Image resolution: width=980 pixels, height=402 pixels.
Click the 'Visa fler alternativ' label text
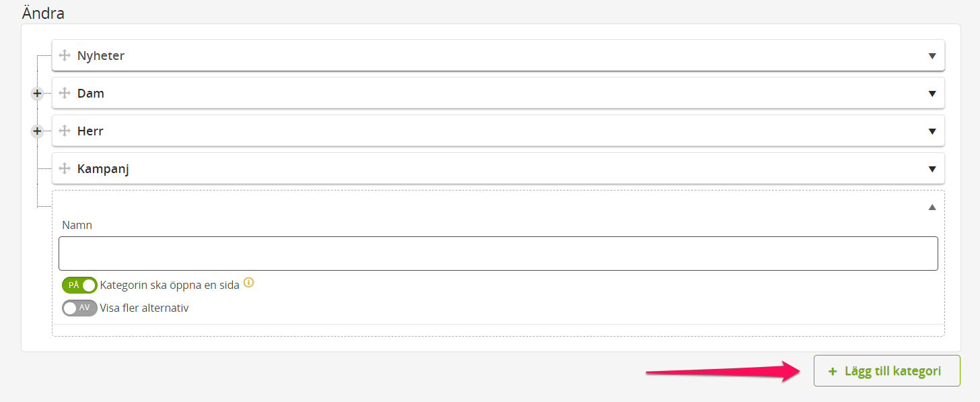click(x=144, y=308)
